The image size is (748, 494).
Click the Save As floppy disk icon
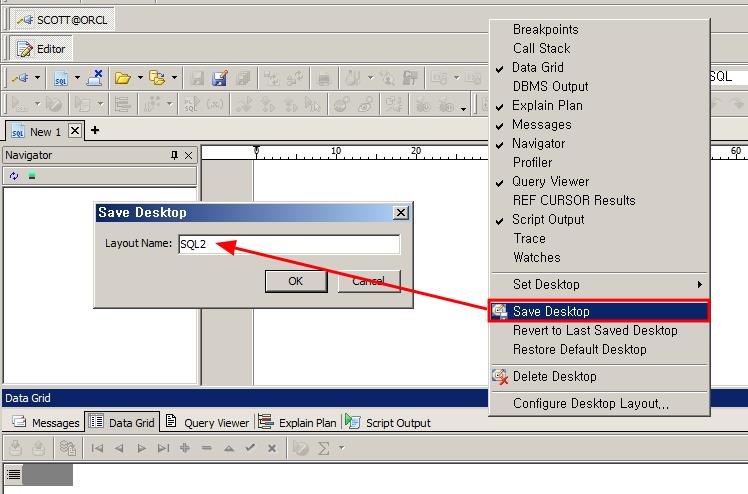220,78
